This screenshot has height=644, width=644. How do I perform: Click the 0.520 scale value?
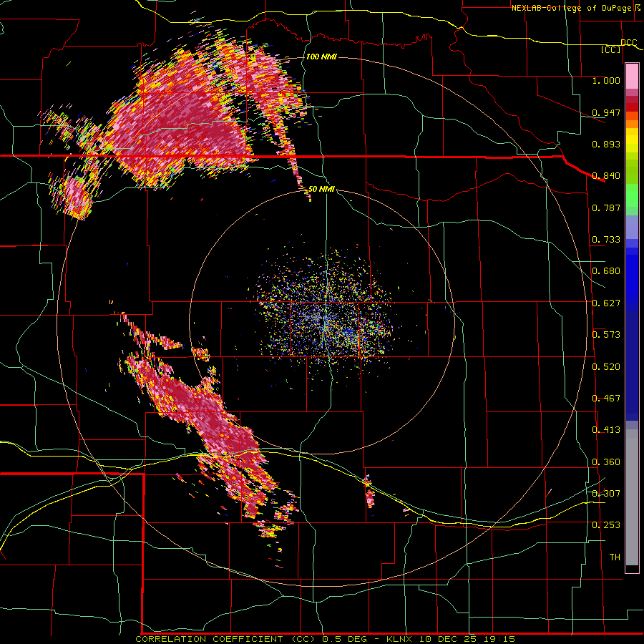tap(606, 366)
